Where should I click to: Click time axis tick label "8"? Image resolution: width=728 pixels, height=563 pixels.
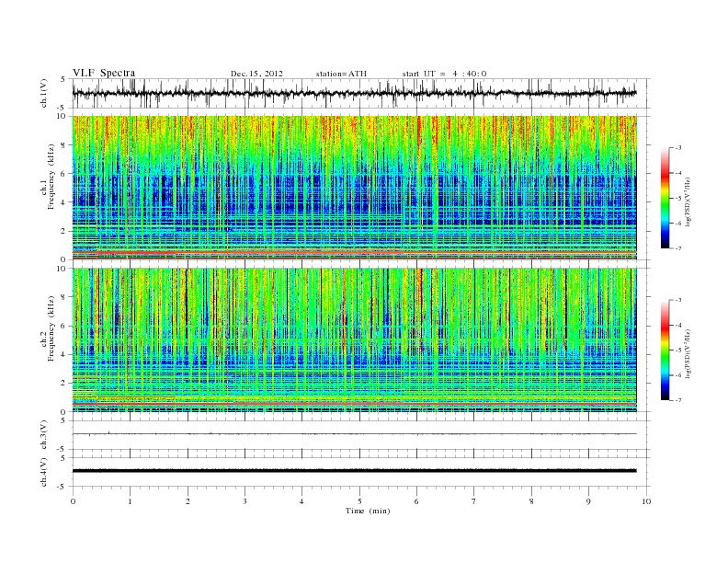[x=531, y=501]
